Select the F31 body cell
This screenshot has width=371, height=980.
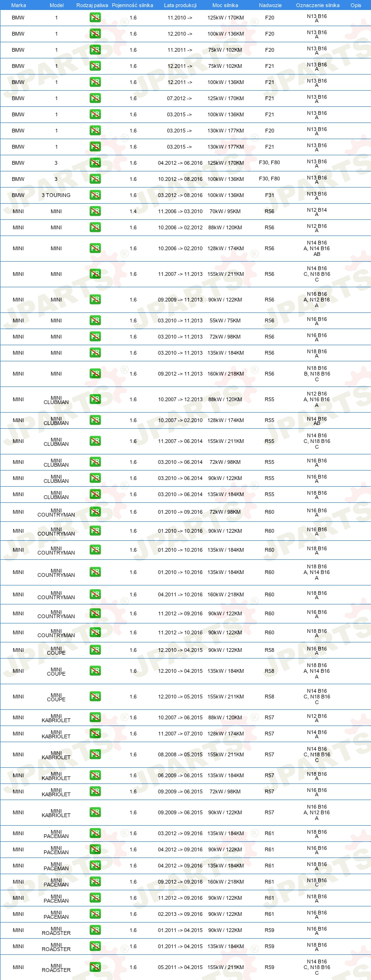pos(269,196)
